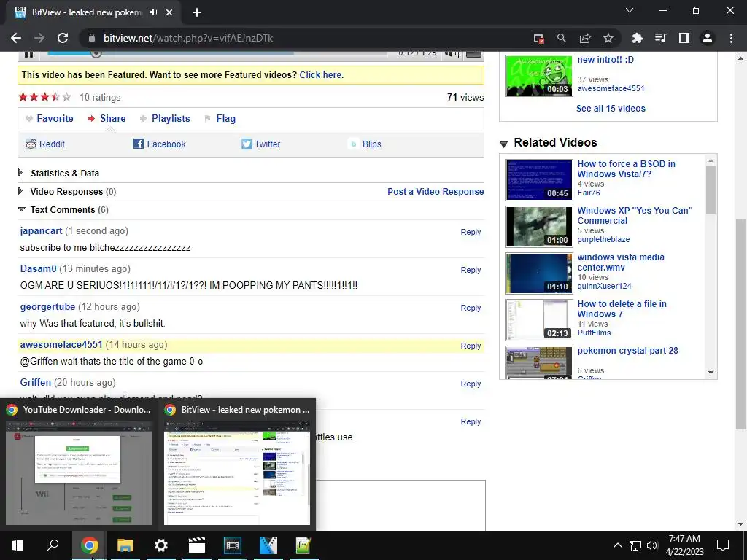The width and height of the screenshot is (747, 560).
Task: Reply to Griffen's comment
Action: (471, 384)
